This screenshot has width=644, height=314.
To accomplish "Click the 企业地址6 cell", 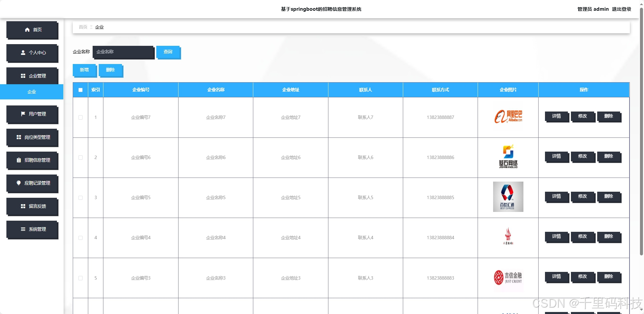I will click(x=291, y=157).
